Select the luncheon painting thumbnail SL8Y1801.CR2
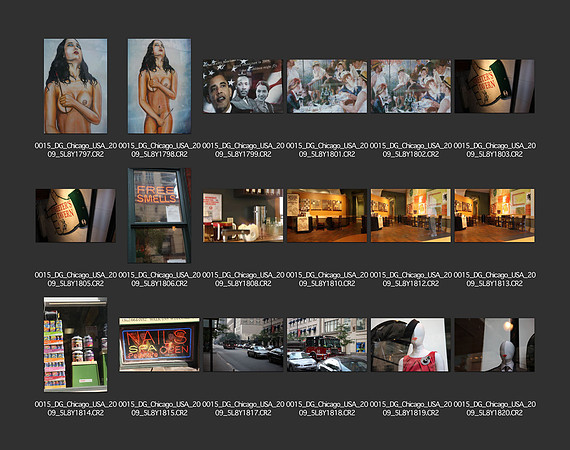570x450 pixels. [x=327, y=86]
